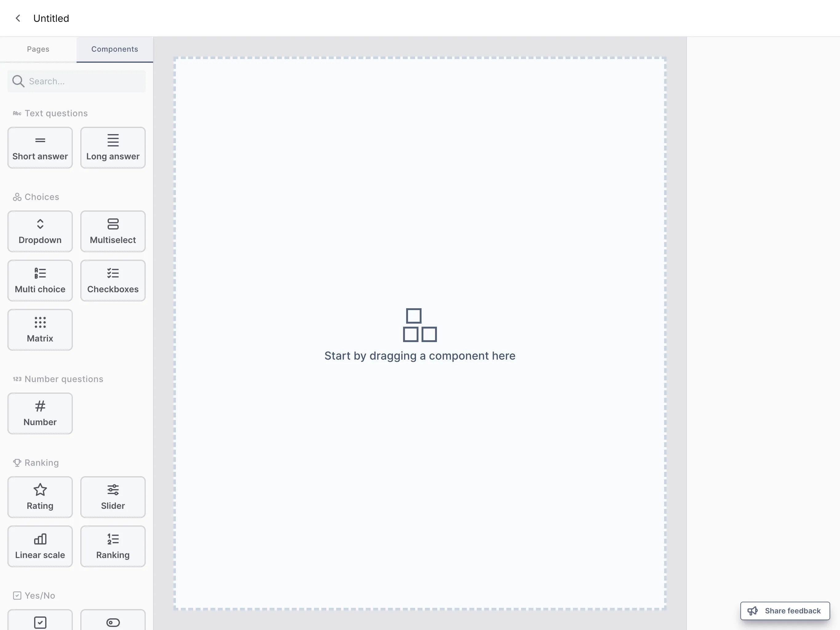
Task: Click the Text questions section label
Action: pos(56,113)
